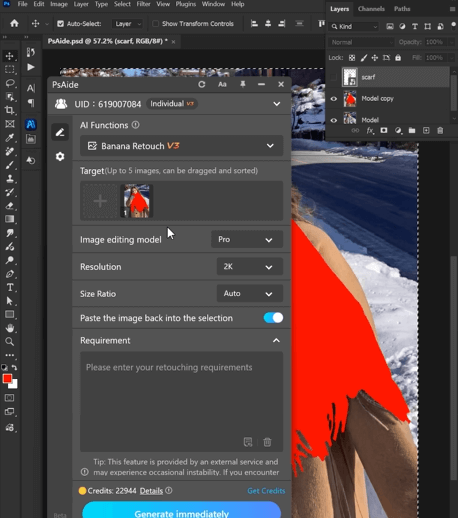Click Generate immediately button
This screenshot has height=518, width=458.
pos(181,510)
